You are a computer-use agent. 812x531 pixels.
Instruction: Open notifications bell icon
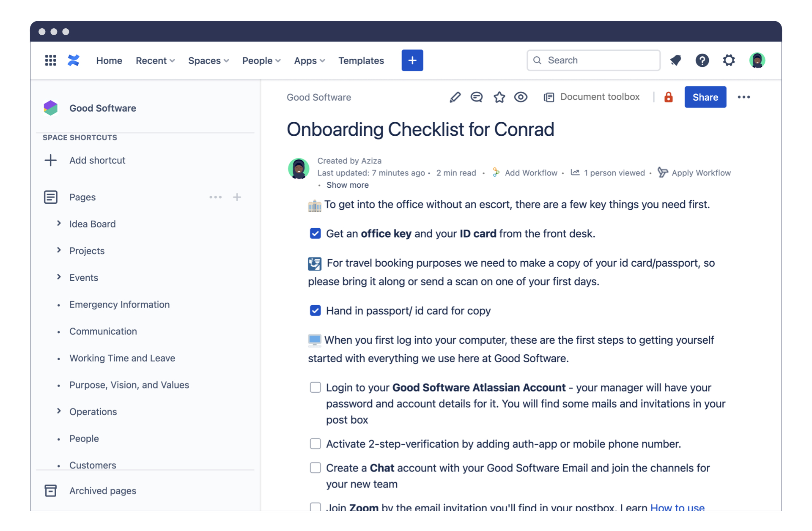point(675,60)
